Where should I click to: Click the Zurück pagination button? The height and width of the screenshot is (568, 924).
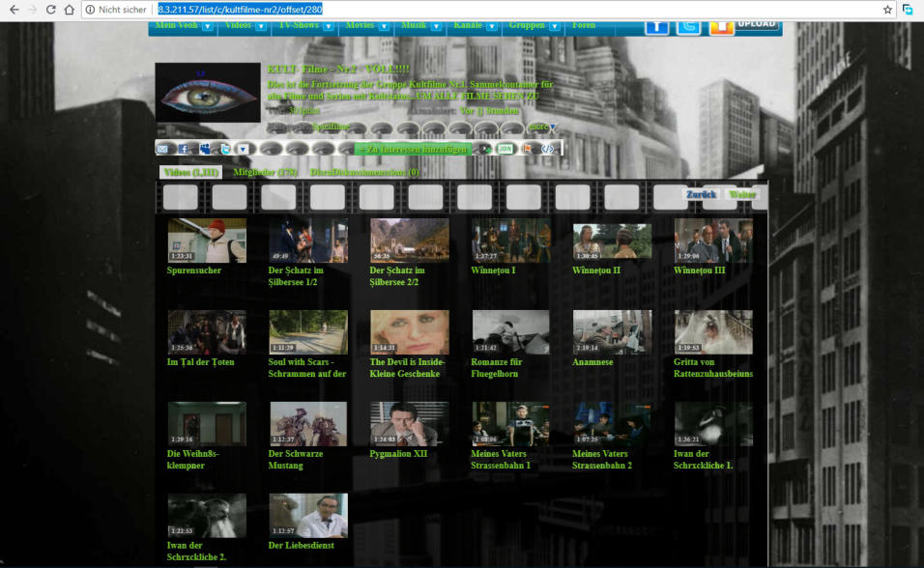(702, 194)
